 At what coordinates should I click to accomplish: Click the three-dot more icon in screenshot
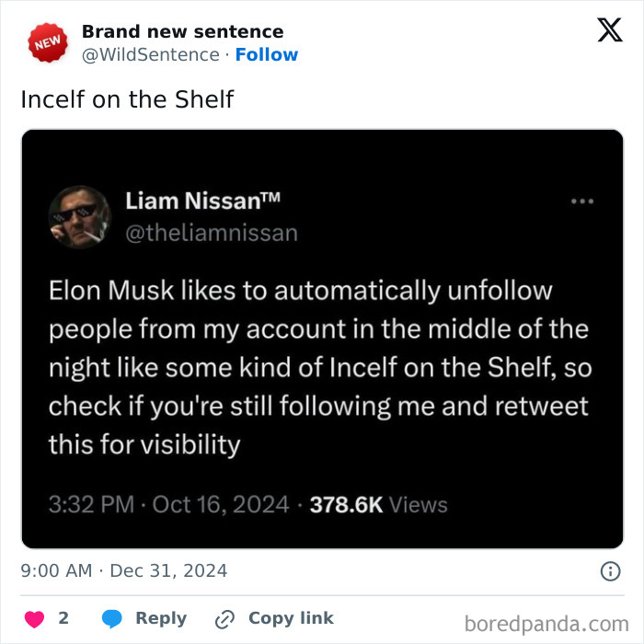pyautogui.click(x=582, y=201)
